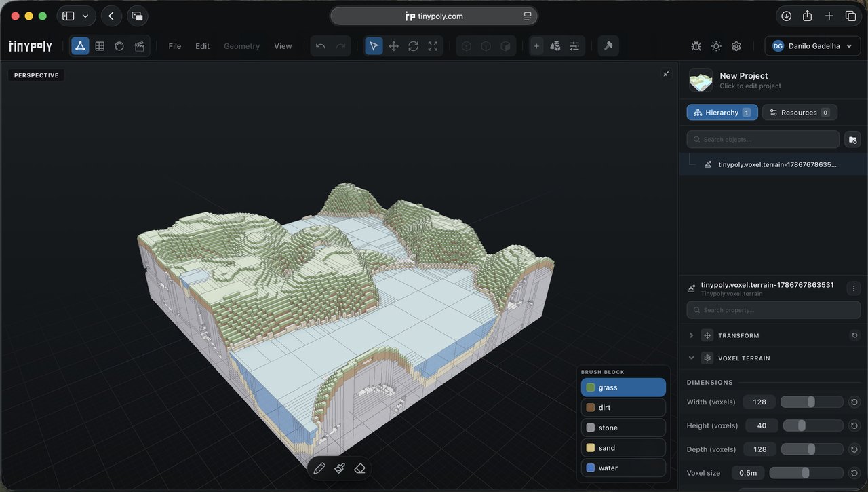This screenshot has width=868, height=492.
Task: Adjust the Height (voxels) slider
Action: click(x=814, y=425)
